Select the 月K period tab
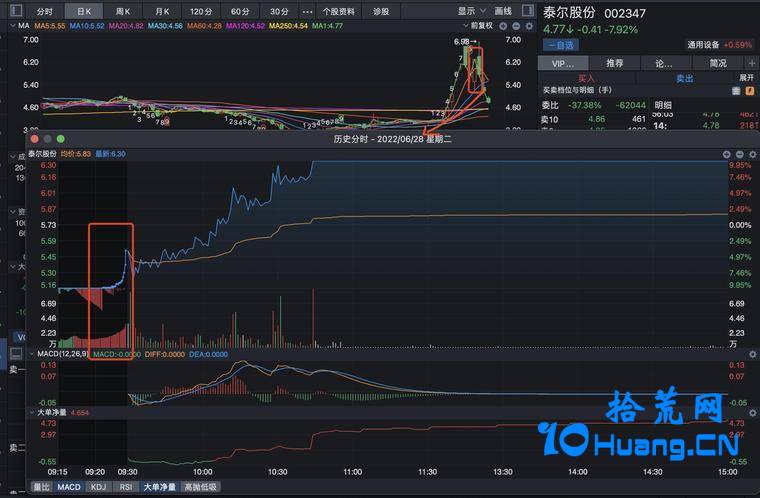Image resolution: width=760 pixels, height=498 pixels. (162, 11)
